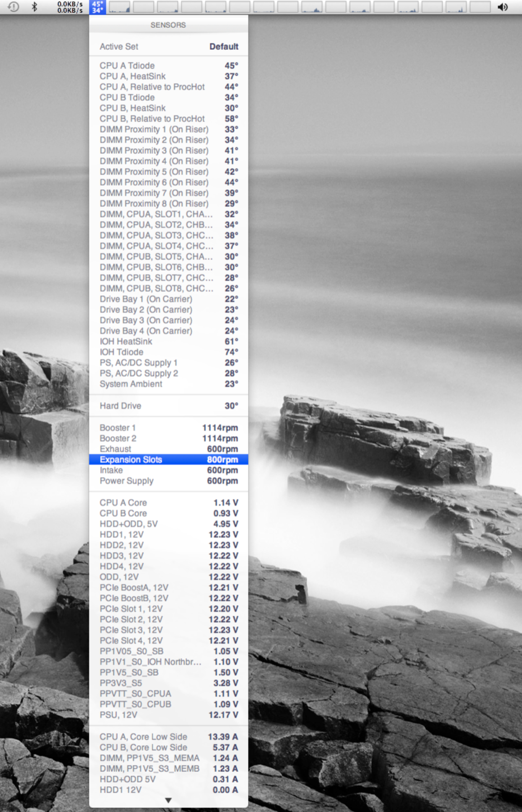
Task: Select the Expansion Slots fan entry
Action: pyautogui.click(x=169, y=460)
